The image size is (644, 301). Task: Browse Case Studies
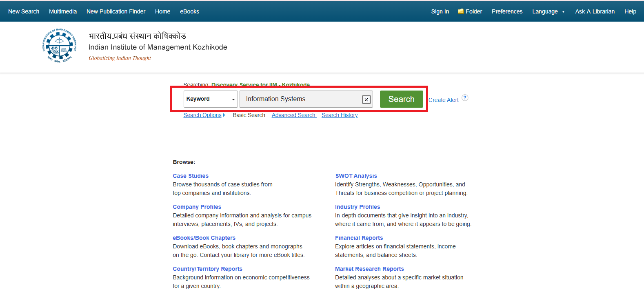191,176
